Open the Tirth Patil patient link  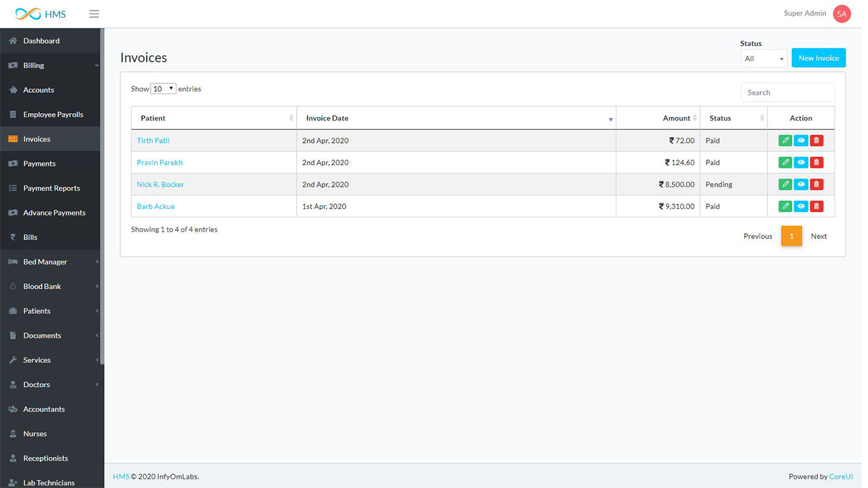153,140
